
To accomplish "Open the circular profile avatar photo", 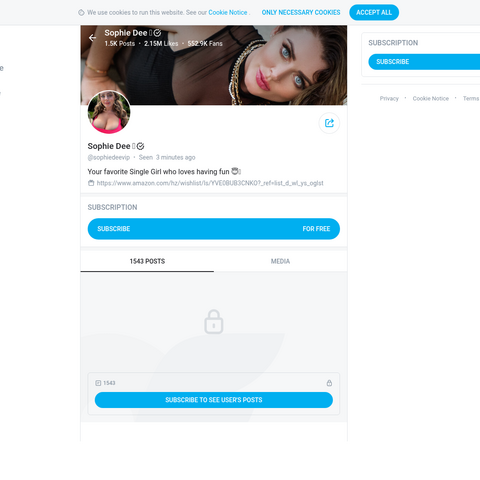I will click(x=109, y=112).
